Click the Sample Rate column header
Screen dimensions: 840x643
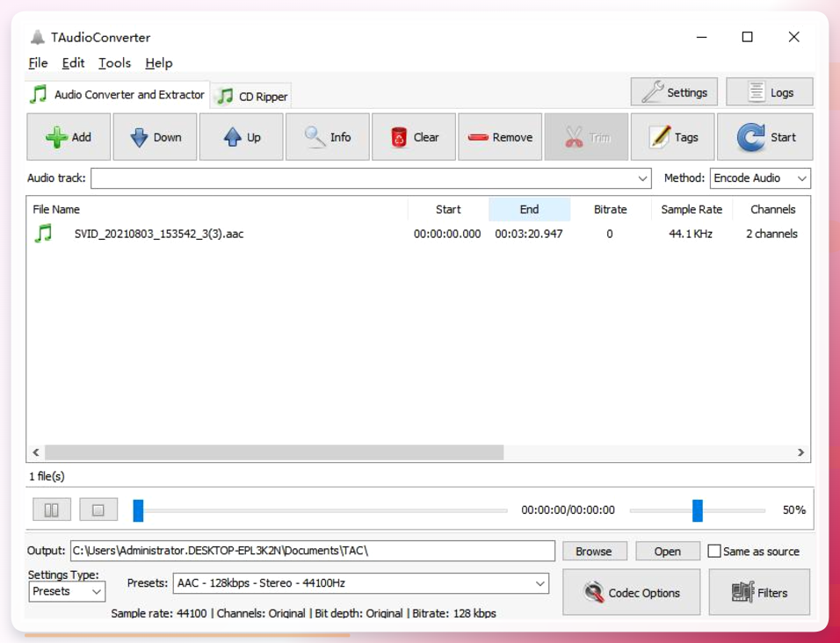[x=692, y=209]
